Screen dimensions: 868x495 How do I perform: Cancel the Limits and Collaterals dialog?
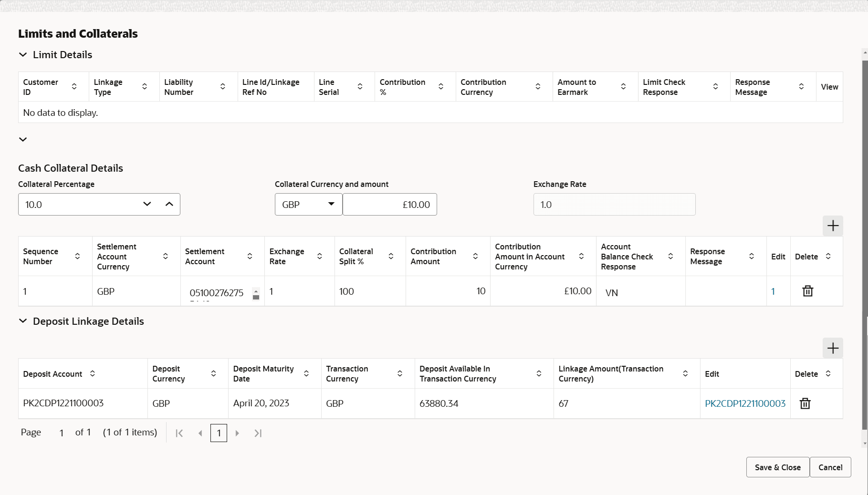pos(830,467)
